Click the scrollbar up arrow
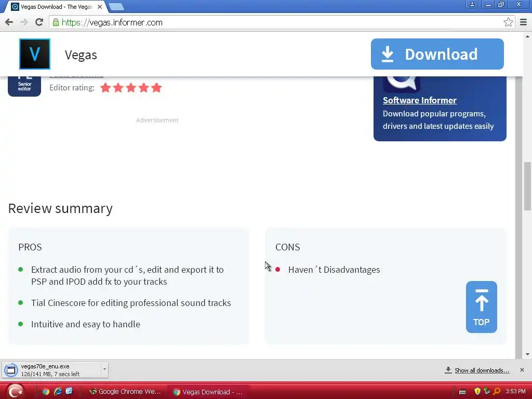 tap(527, 36)
